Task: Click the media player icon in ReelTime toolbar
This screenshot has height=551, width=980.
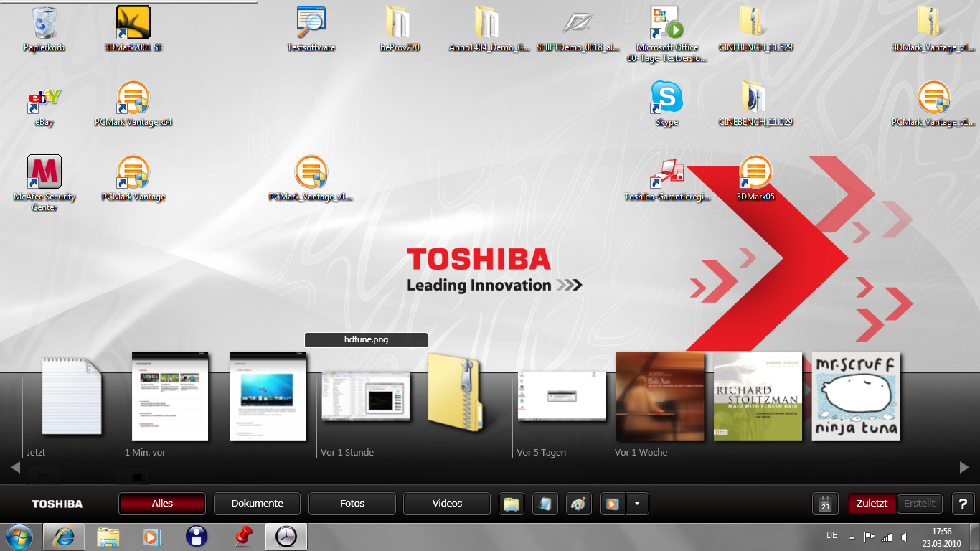Action: pos(613,504)
